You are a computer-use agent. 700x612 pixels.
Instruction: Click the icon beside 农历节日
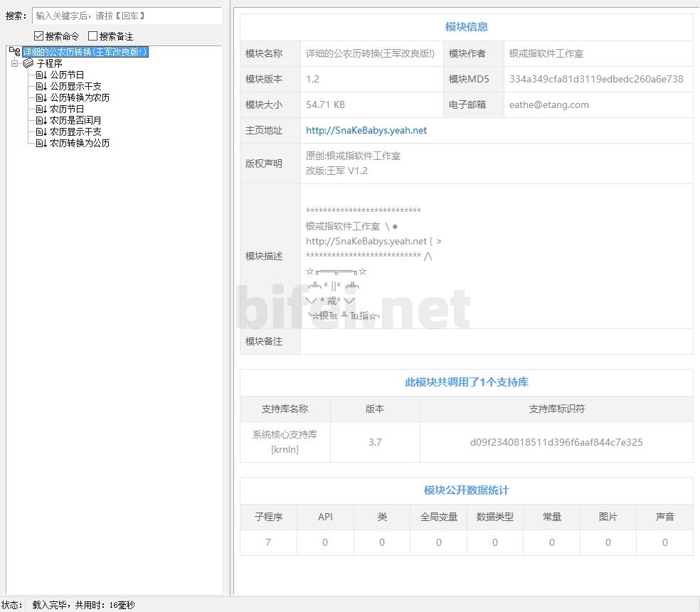(41, 109)
